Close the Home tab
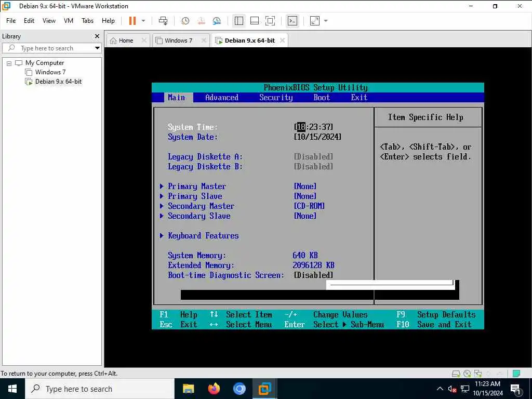The width and height of the screenshot is (532, 399). 144,41
